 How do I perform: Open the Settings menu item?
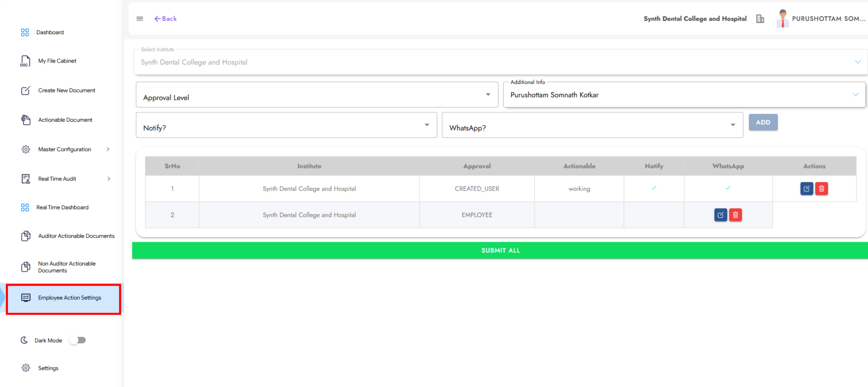pyautogui.click(x=48, y=368)
